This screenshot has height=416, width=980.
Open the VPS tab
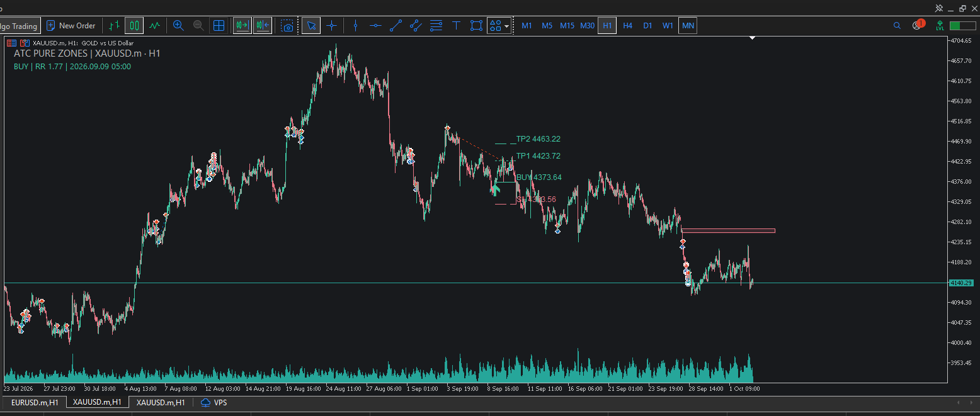[214, 402]
